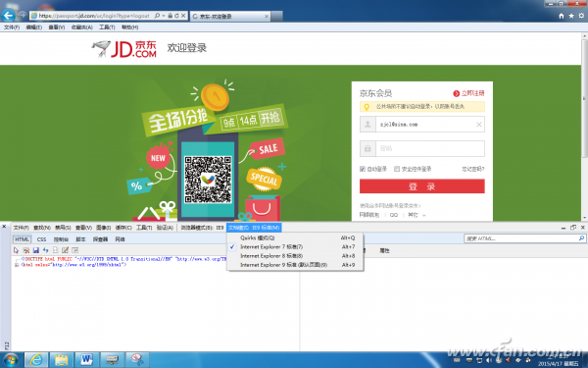Open the IE 查看(V) menu
Viewport: 588px width, 368px height.
(x=57, y=27)
